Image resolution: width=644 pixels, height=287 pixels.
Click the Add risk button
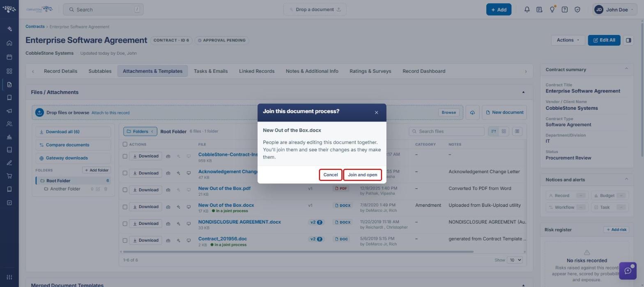tap(616, 230)
